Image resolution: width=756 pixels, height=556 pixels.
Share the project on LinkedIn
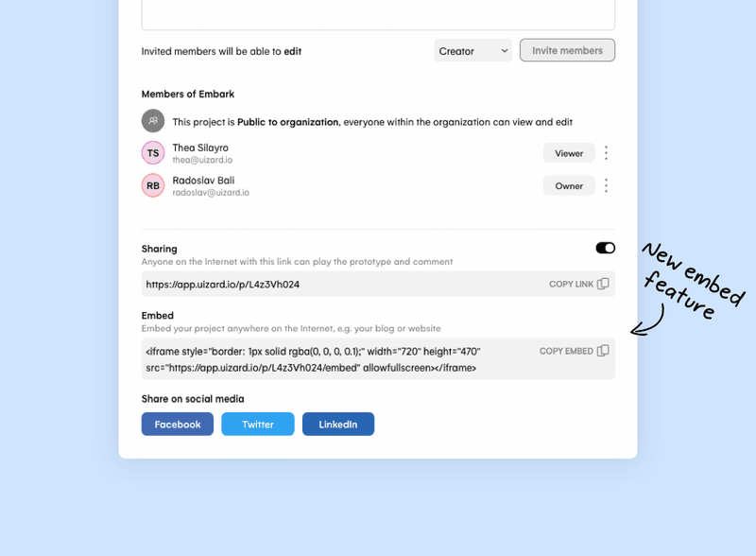tap(337, 424)
